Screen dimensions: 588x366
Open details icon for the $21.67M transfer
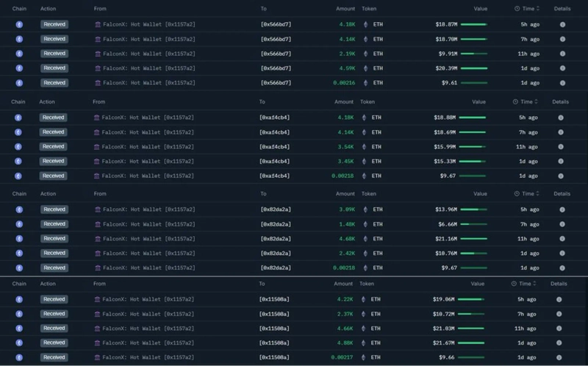click(559, 342)
